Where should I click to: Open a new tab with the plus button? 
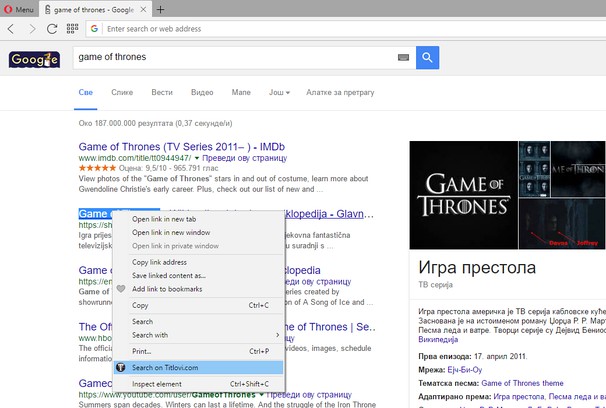[x=160, y=10]
